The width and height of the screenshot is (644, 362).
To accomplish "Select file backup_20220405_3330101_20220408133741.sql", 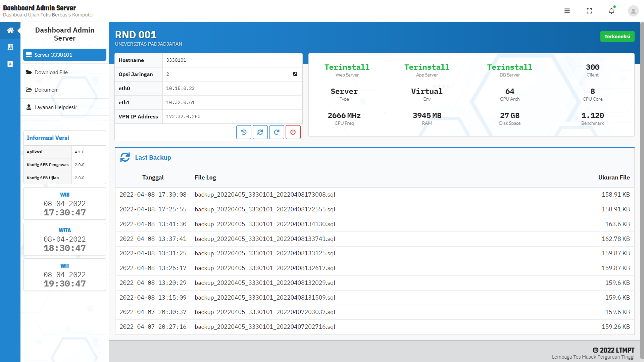I will [265, 239].
